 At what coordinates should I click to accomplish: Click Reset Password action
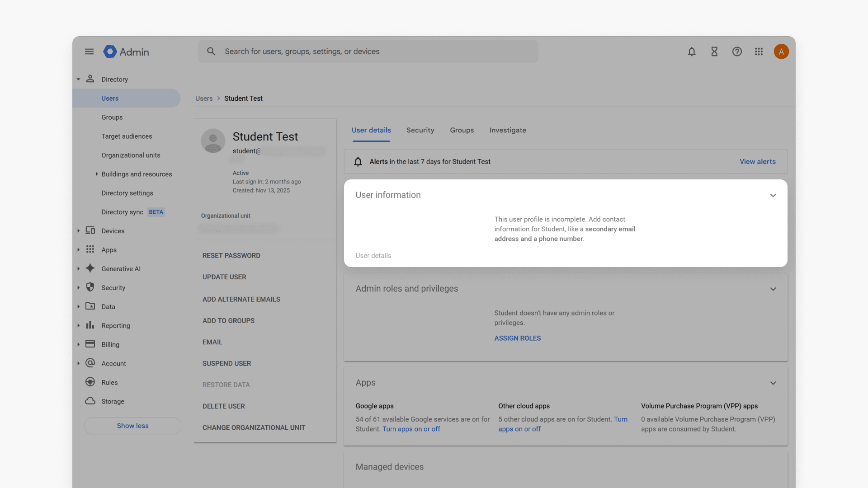(231, 256)
